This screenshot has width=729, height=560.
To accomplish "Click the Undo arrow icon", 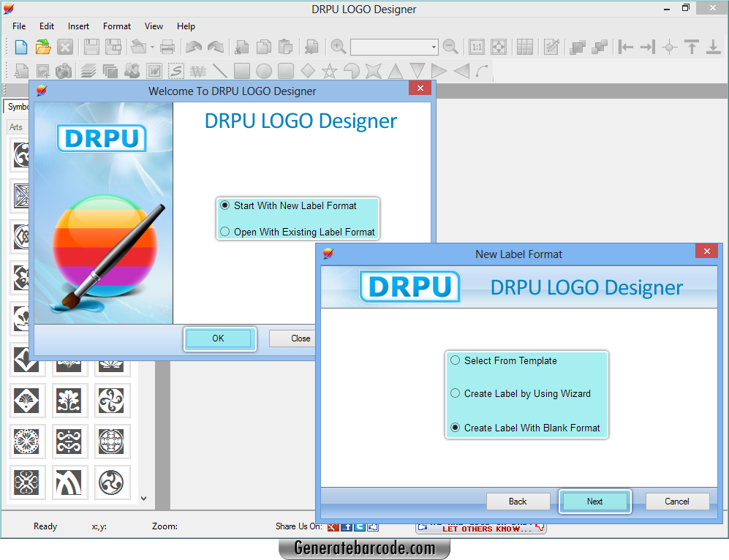I will (x=194, y=47).
